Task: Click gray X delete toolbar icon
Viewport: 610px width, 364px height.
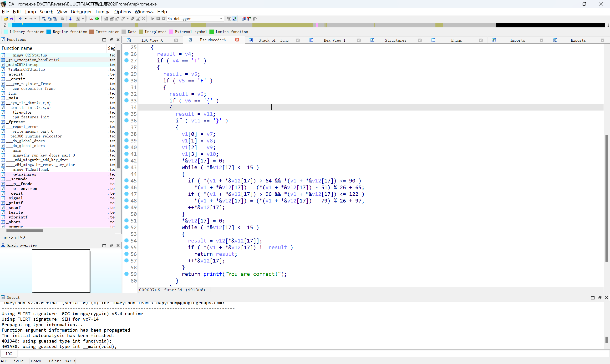Action: [144, 19]
